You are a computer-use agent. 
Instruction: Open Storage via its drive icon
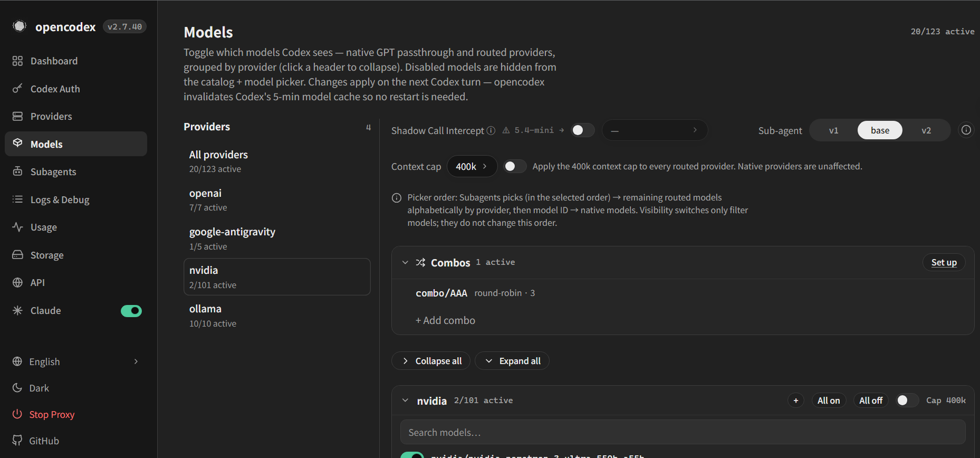click(17, 255)
